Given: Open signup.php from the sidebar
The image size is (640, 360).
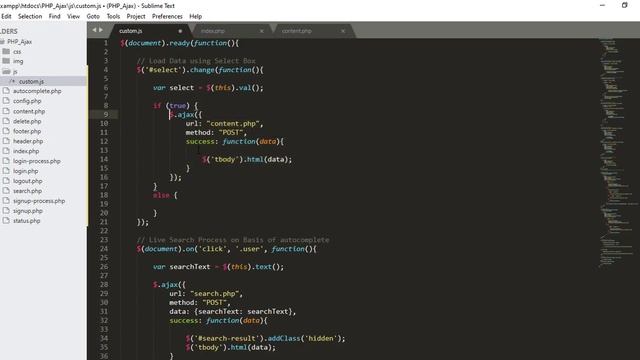Looking at the screenshot, I should (28, 211).
